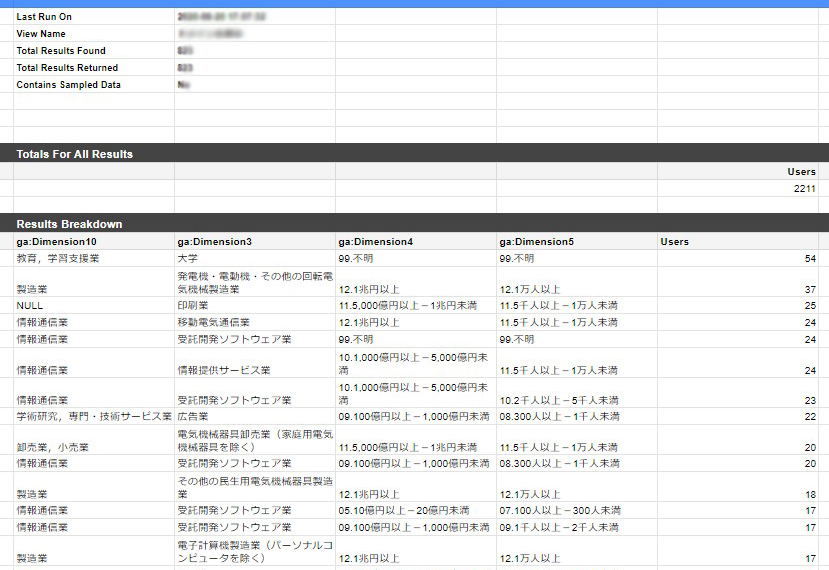Select the 'Contains Sampled Data' cell
Viewport: 829px width, 570px height.
[94, 84]
